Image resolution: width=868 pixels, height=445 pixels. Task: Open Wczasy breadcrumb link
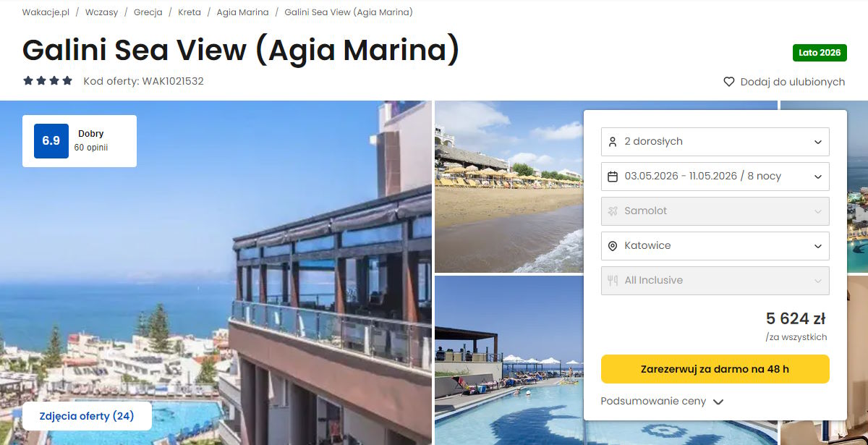coord(101,12)
